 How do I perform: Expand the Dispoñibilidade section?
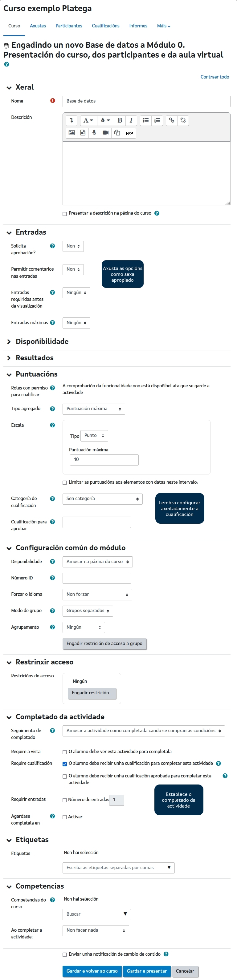click(x=42, y=342)
